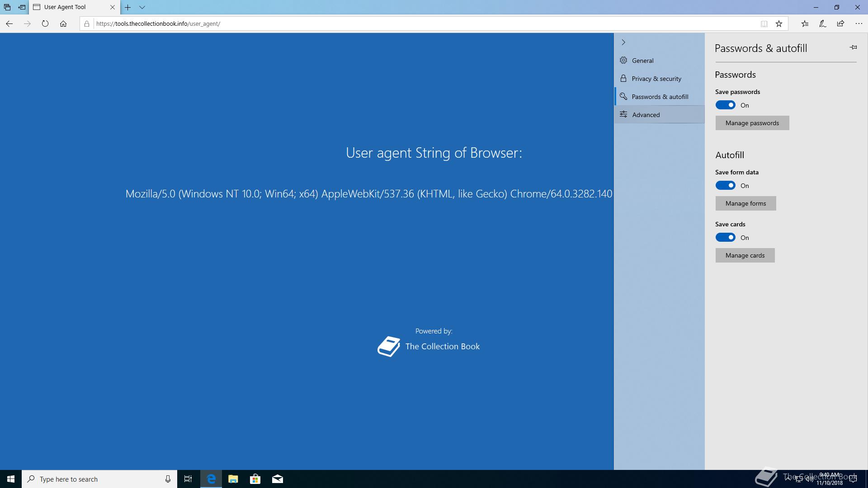Click Manage cards button
868x488 pixels.
[x=745, y=255]
